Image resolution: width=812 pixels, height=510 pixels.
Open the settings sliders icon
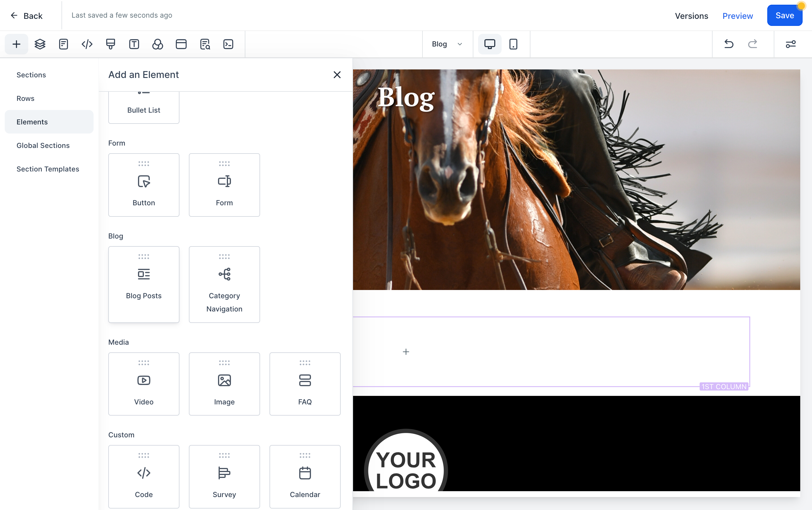[x=791, y=44]
